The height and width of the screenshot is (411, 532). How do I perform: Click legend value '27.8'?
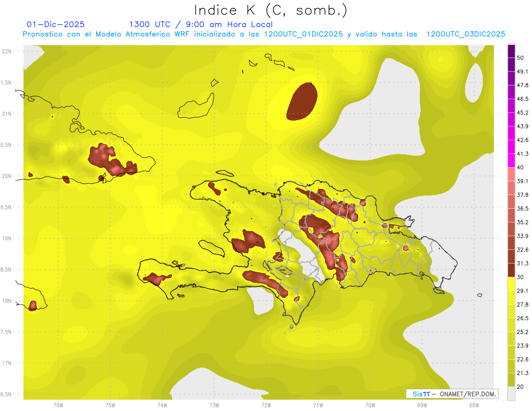point(522,305)
